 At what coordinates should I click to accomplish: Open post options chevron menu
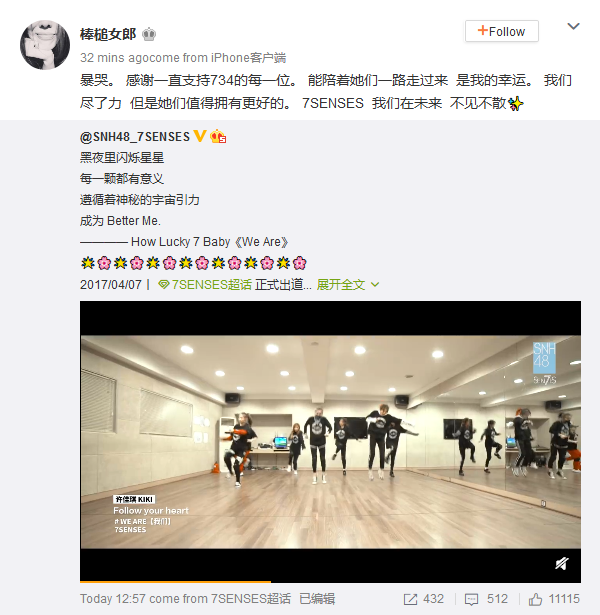tap(573, 26)
